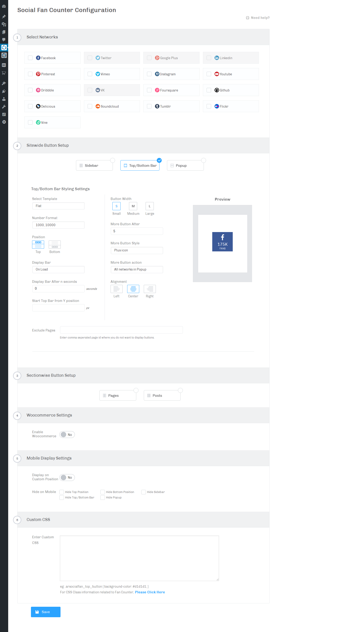This screenshot has width=364, height=632.
Task: Open Comments via speech bubble sidebar icon
Action: (x=4, y=40)
